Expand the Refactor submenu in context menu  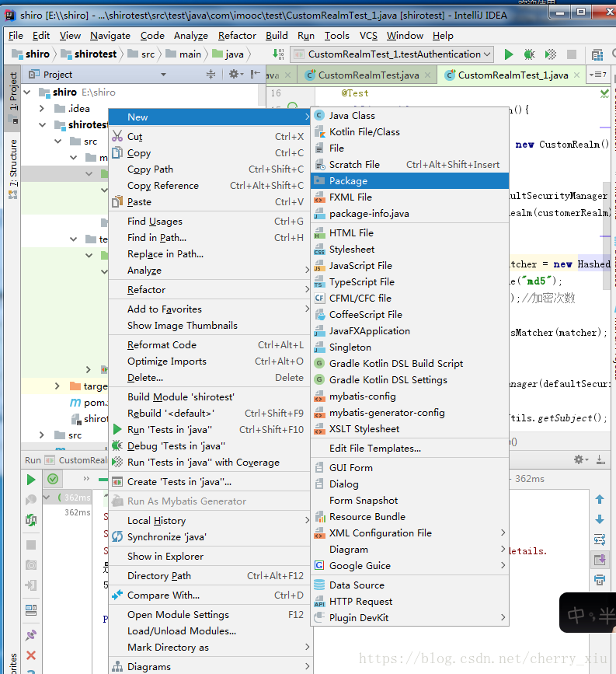coord(209,290)
